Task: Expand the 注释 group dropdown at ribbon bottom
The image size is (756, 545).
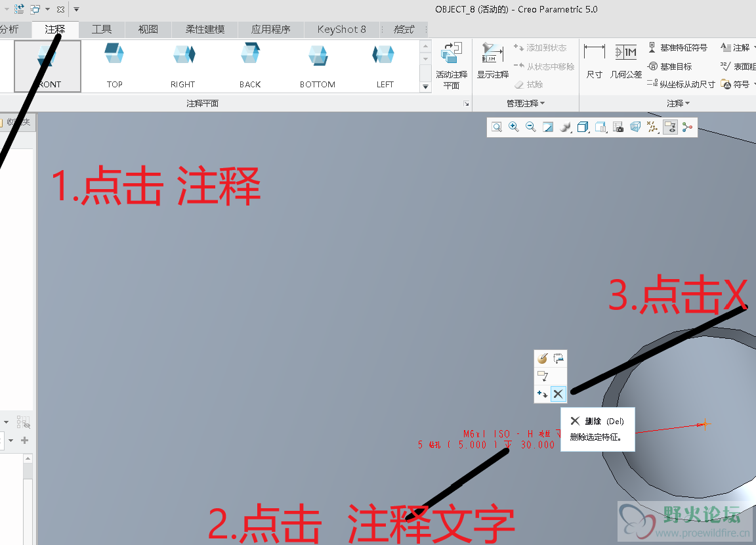Action: pos(678,103)
